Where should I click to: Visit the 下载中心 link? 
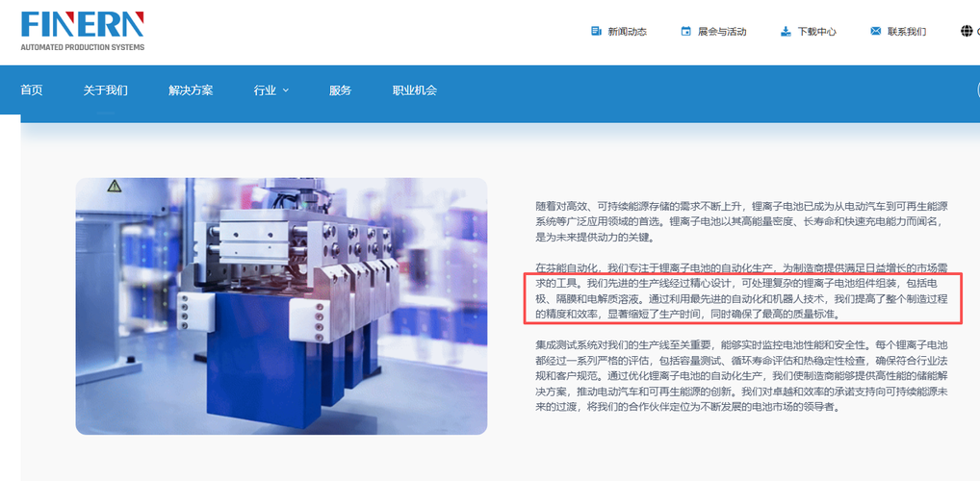coord(817,31)
